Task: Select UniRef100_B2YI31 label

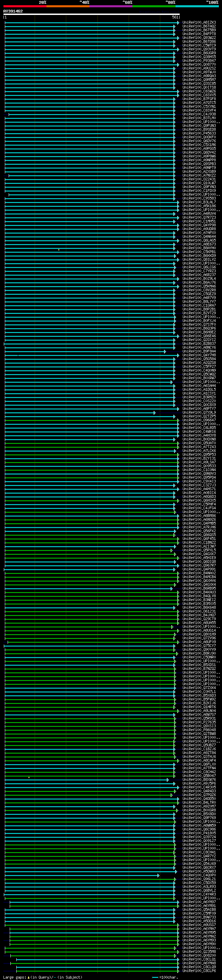Action: (x=199, y=459)
